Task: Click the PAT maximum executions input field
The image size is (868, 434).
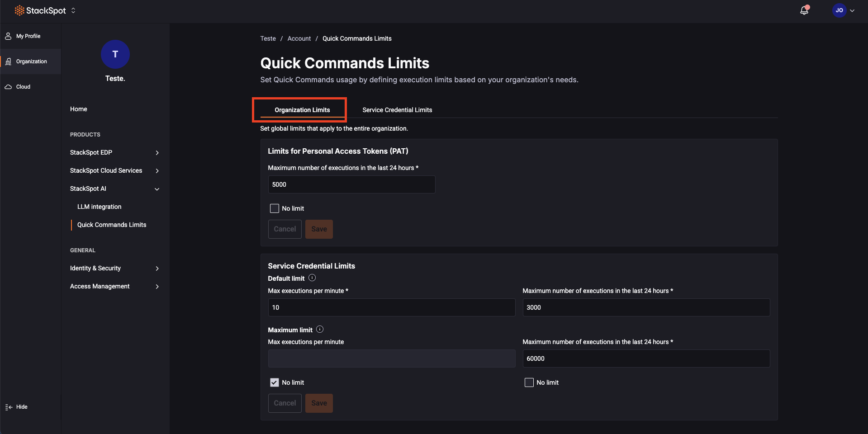Action: tap(351, 184)
